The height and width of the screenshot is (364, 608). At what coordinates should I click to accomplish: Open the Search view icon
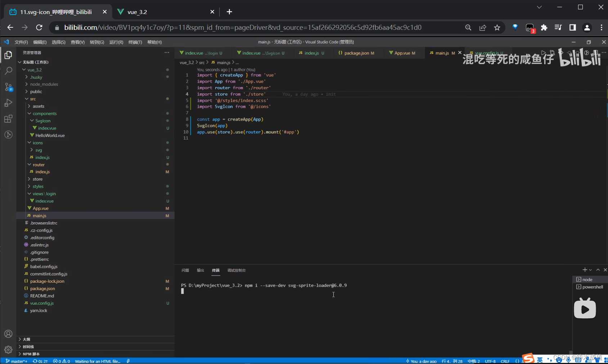tap(8, 71)
